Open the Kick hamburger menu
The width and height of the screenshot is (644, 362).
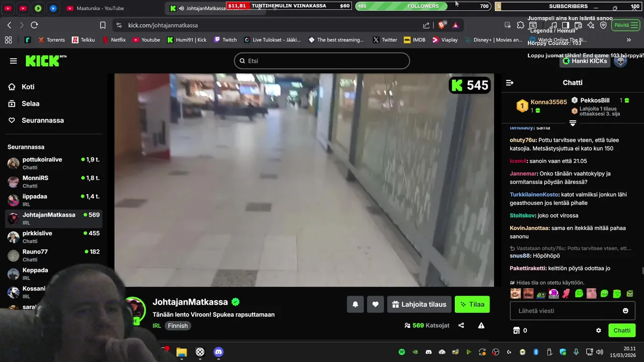13,61
